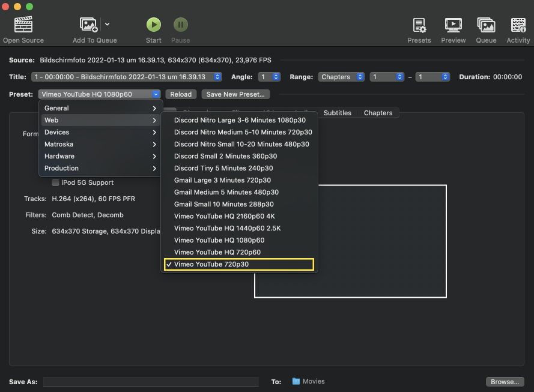Choose Gmail Large 3 Minutes 720p30

[240, 180]
